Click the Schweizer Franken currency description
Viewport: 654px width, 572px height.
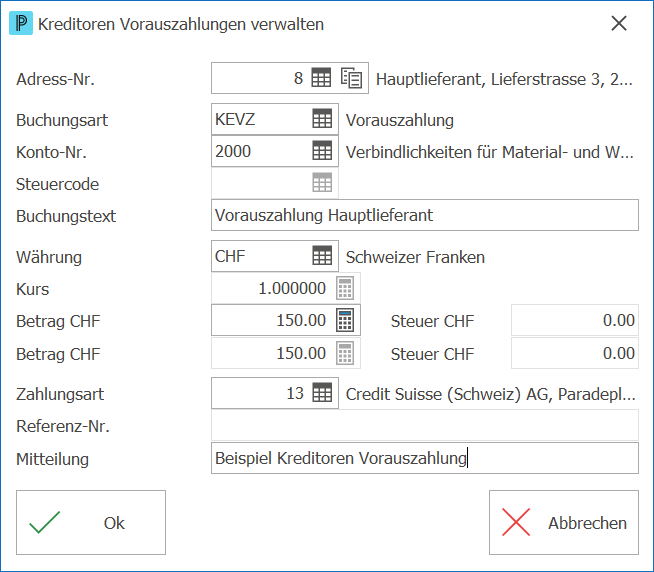pos(415,257)
